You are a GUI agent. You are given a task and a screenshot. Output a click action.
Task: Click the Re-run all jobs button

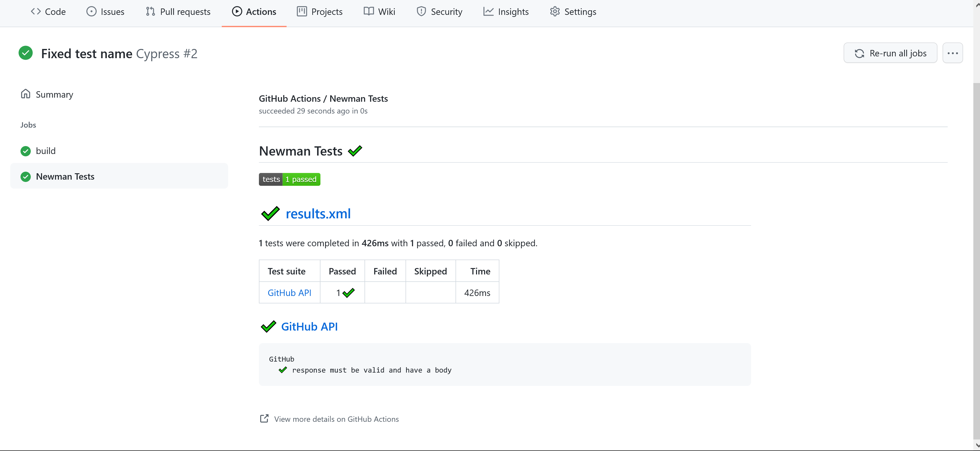(890, 53)
